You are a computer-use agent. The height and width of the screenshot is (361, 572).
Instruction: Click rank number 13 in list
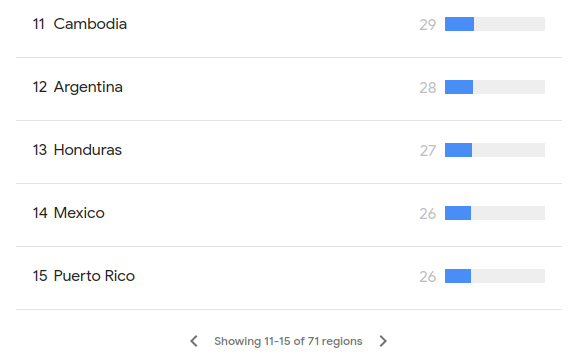coord(40,150)
